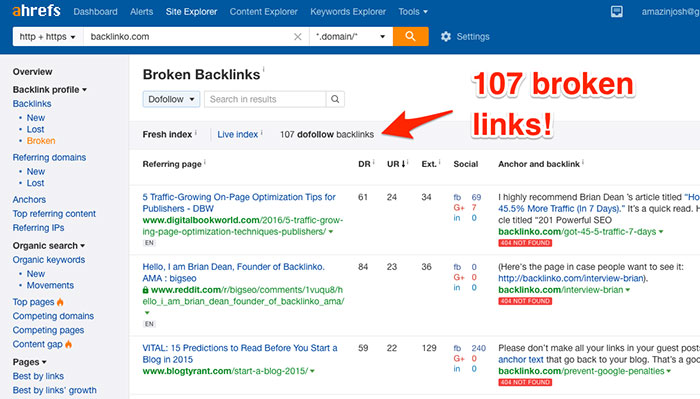Open Lost under Backlinks
700x399 pixels.
(35, 129)
